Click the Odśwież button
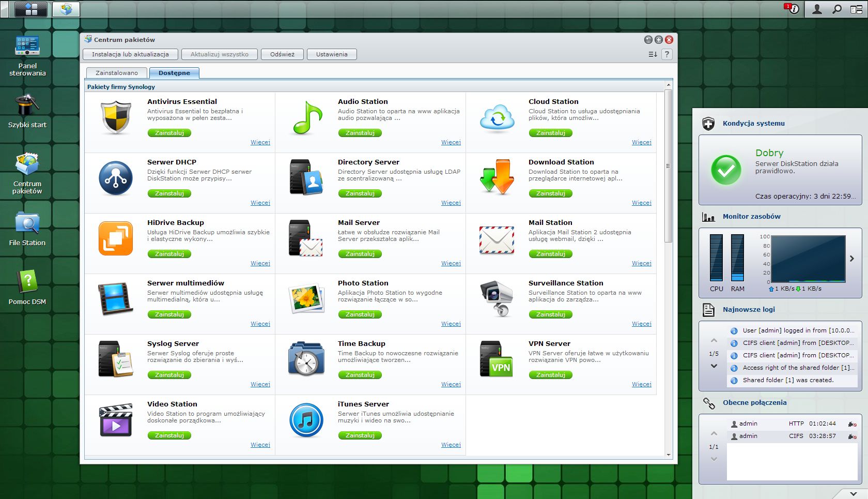This screenshot has width=868, height=499. tap(282, 54)
